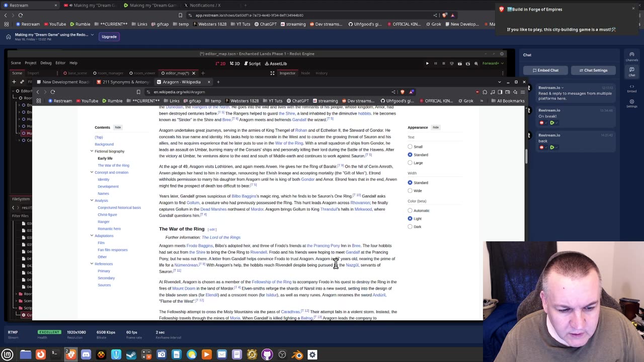Edit The War of the Ring section
The width and height of the screenshot is (644, 362).
point(212,229)
